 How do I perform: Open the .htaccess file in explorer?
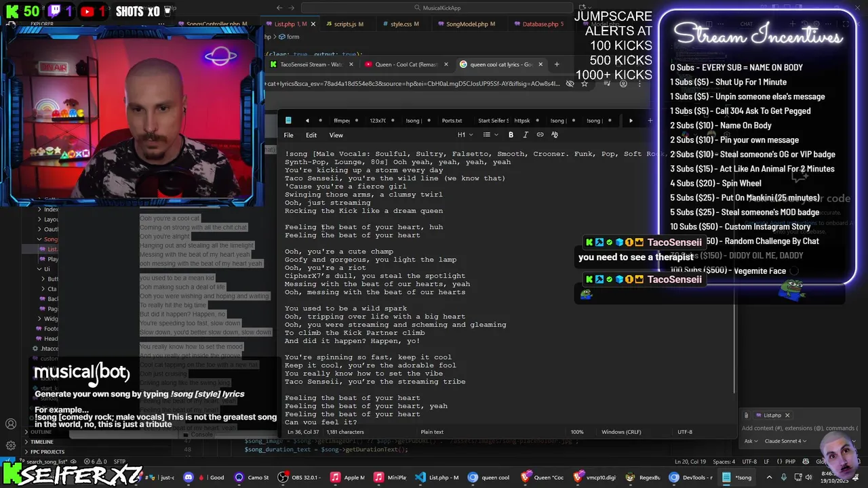[x=45, y=348]
